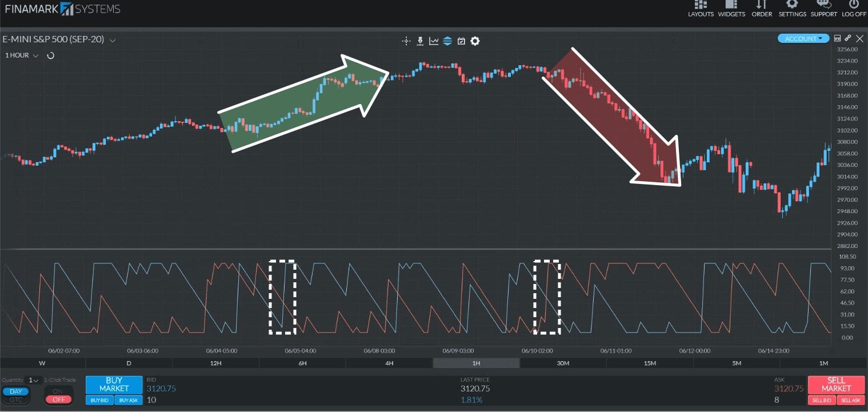868x412 pixels.
Task: Open the Quantity value stepper
Action: tap(31, 379)
